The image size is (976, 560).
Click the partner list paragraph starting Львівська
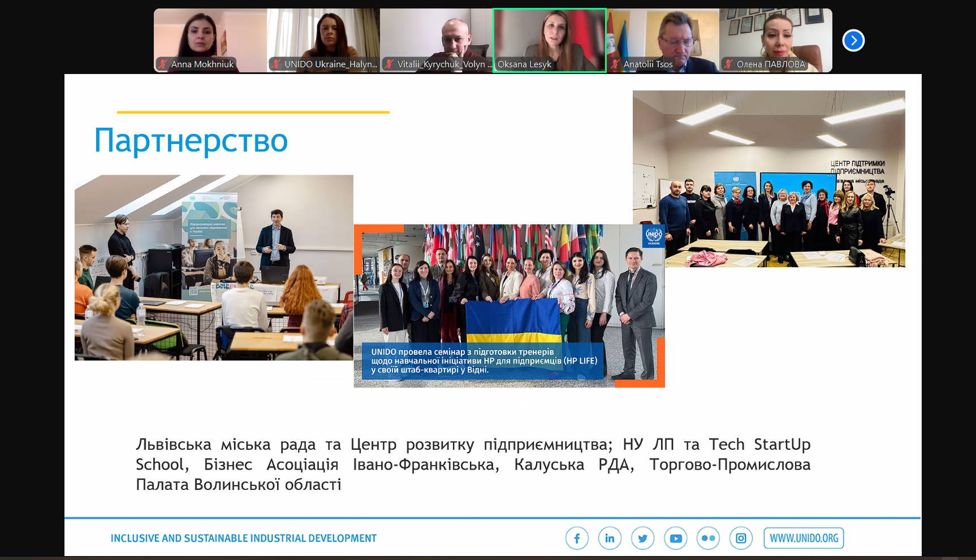click(x=473, y=464)
